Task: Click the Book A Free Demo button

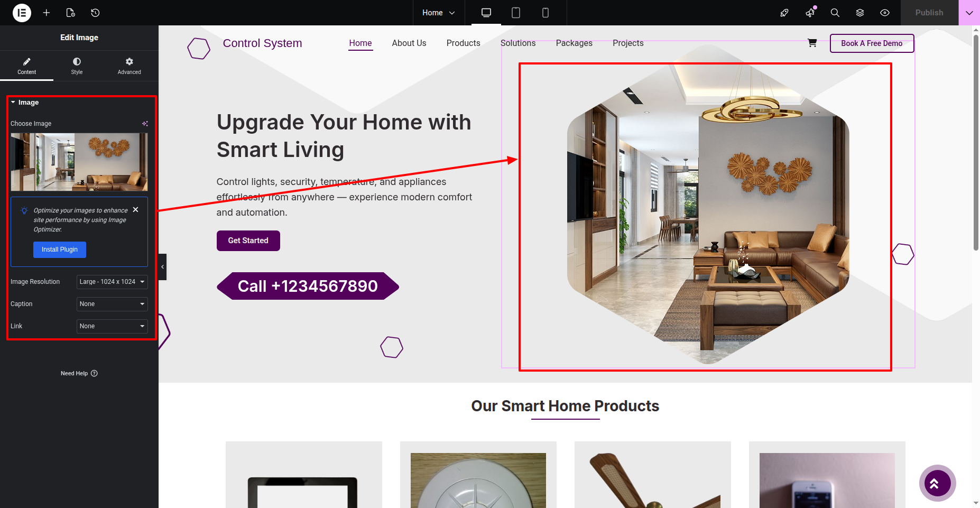Action: click(872, 43)
